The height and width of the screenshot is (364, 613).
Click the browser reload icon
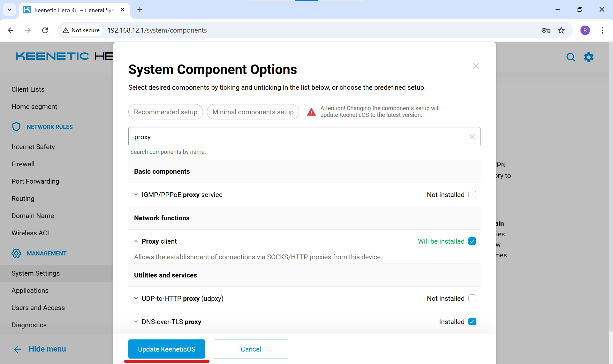45,30
